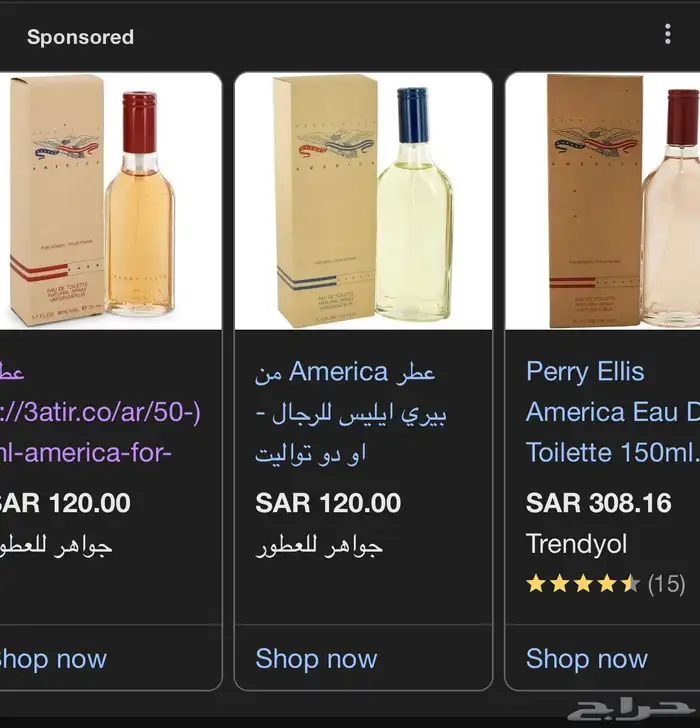Click the SAR 308.16 price
This screenshot has width=700, height=728.
(599, 503)
